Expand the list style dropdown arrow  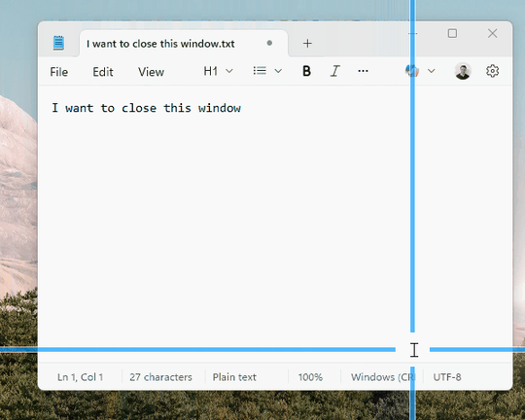(x=278, y=71)
